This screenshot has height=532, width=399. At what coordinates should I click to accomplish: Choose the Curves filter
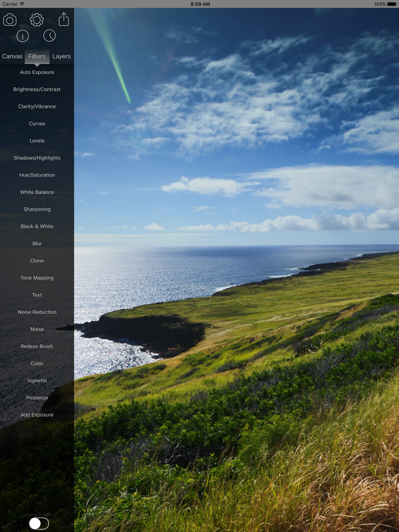37,124
